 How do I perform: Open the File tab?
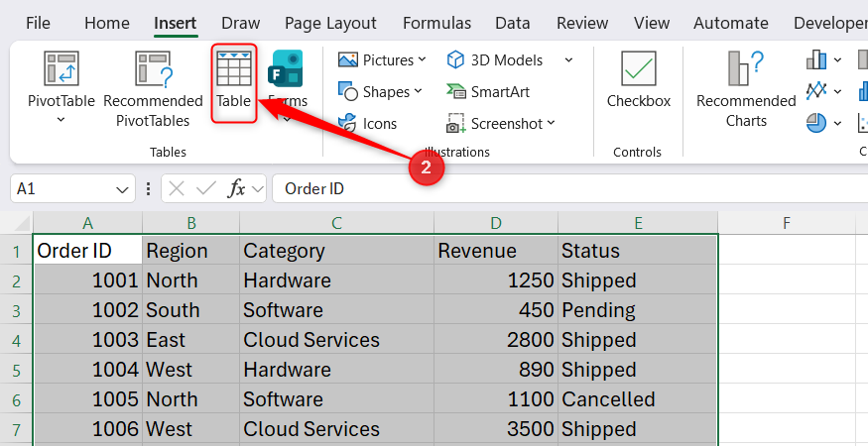pos(38,23)
